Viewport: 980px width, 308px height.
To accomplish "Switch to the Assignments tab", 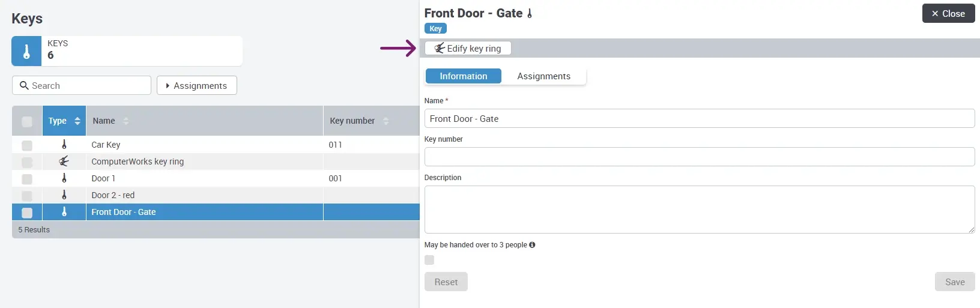I will (543, 76).
